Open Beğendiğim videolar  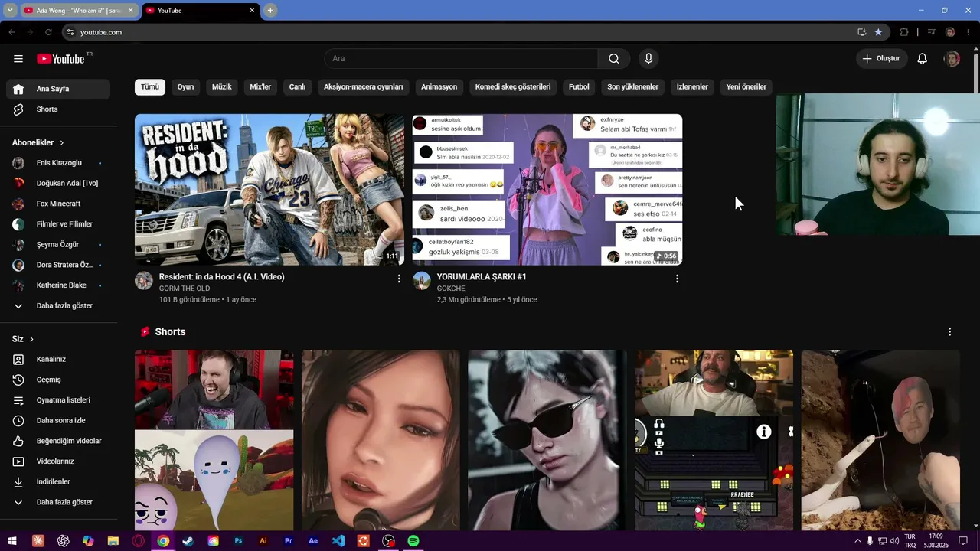tap(58, 441)
